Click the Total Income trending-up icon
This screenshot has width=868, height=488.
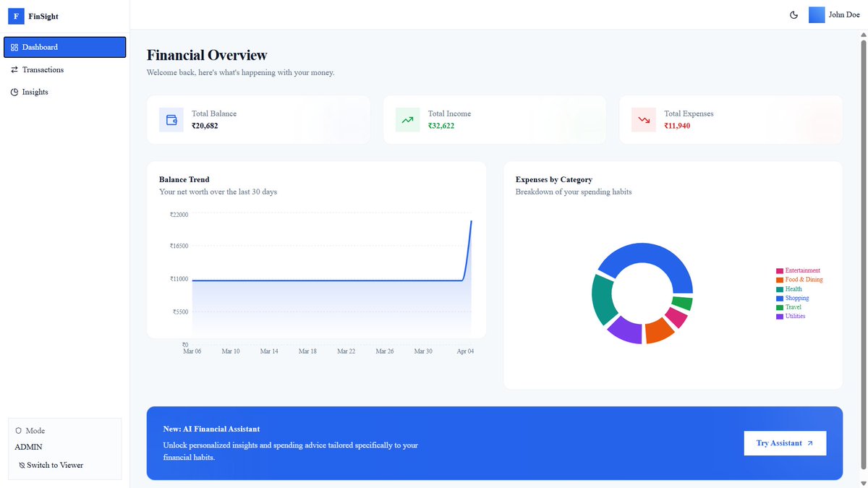(x=408, y=120)
